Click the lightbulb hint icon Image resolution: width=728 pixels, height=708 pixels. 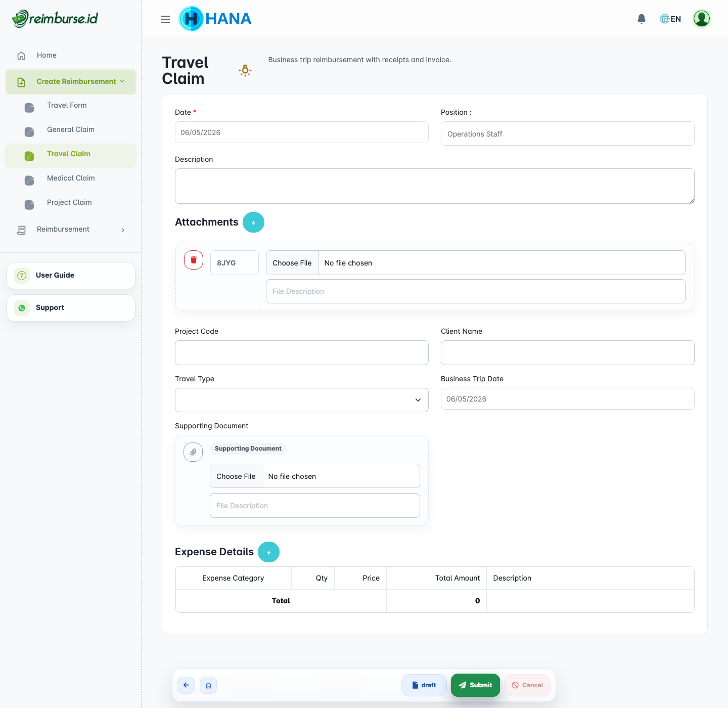[x=245, y=70]
